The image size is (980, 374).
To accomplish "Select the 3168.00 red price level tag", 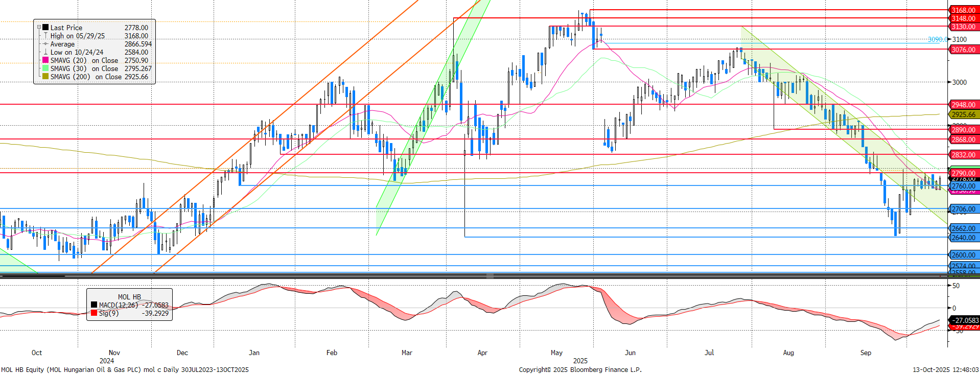I will [x=963, y=10].
